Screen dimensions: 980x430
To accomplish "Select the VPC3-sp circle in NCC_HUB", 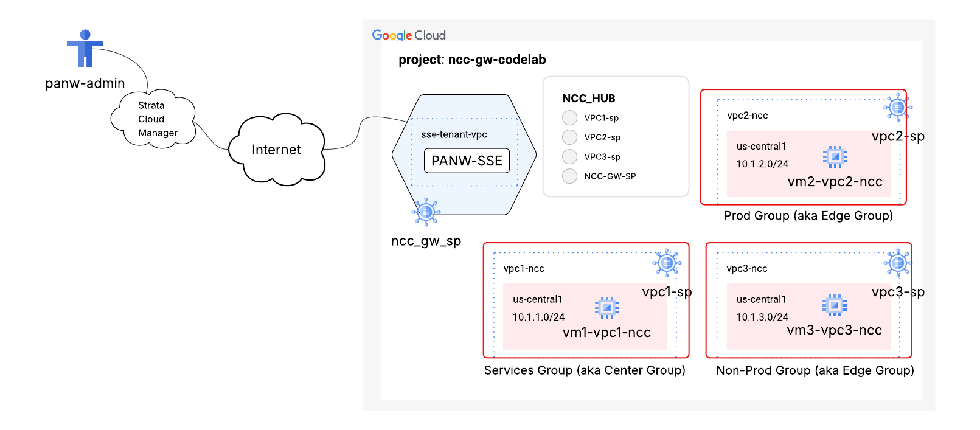I will point(569,156).
